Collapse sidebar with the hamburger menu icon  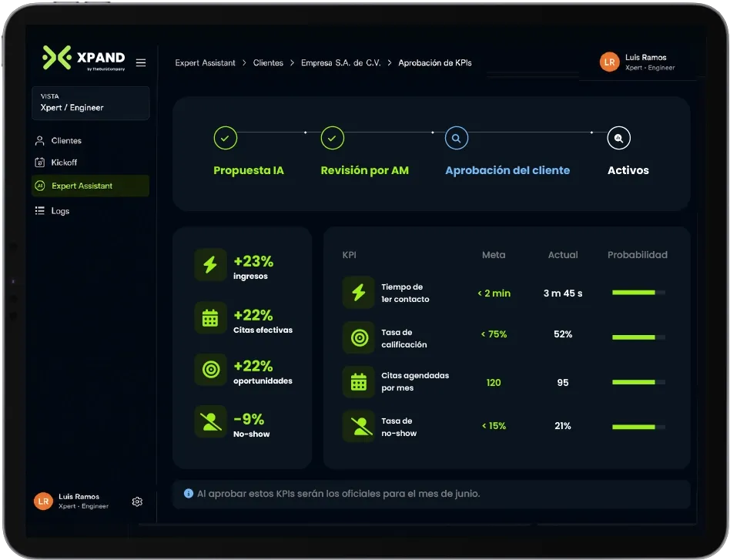[141, 62]
